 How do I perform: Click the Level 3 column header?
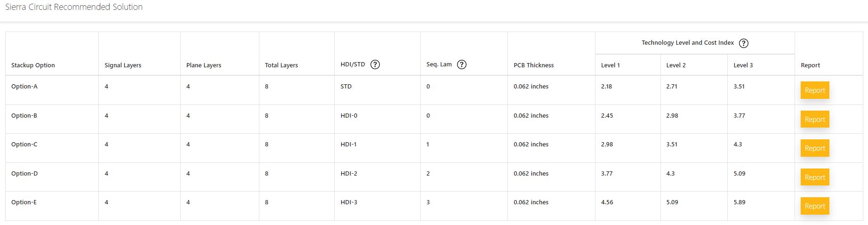pyautogui.click(x=743, y=65)
